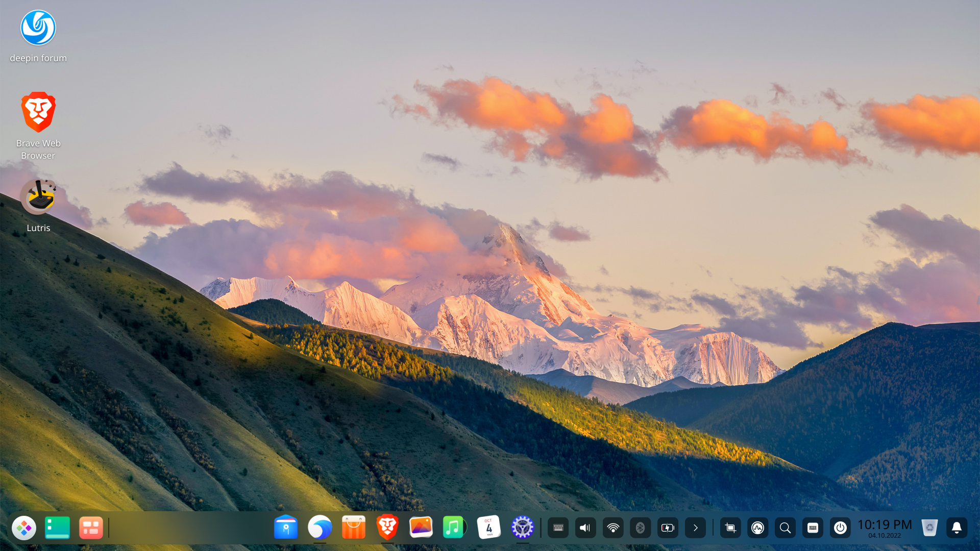
Task: Select the Lutris desktop shortcut
Action: click(x=38, y=206)
